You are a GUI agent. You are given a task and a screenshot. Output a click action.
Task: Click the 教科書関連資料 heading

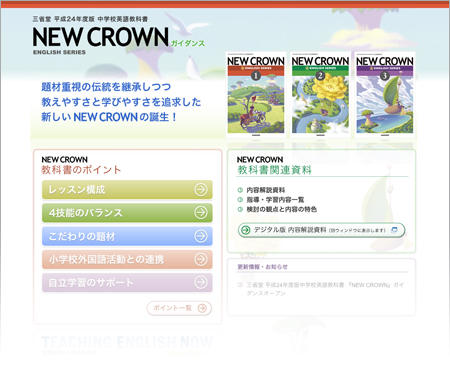tap(274, 170)
